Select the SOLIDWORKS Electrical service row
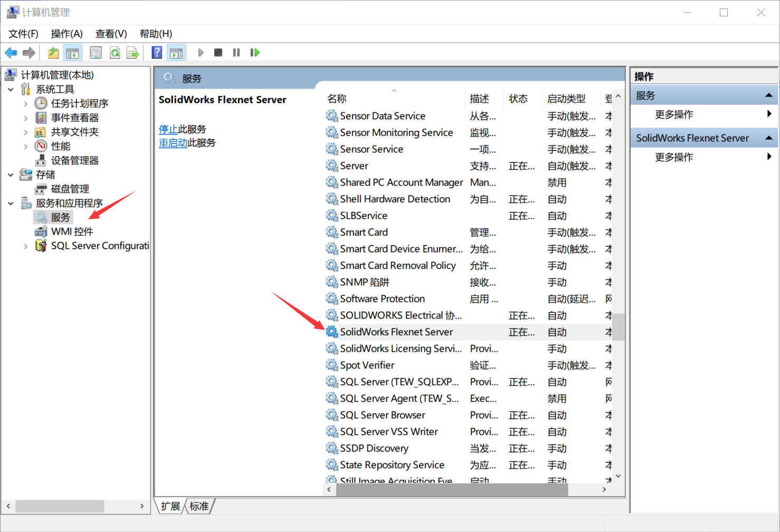 pos(468,315)
